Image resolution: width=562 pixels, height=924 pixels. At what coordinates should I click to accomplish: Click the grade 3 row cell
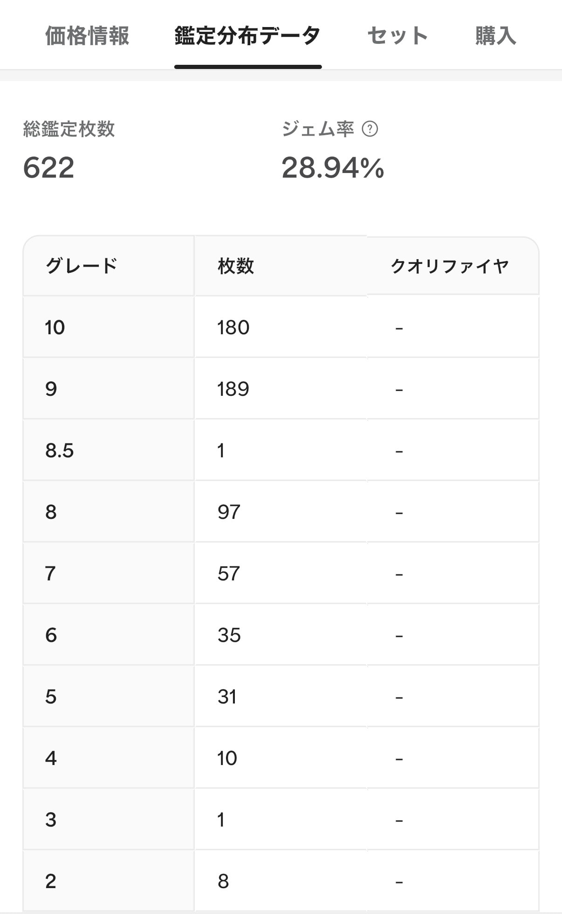(109, 820)
